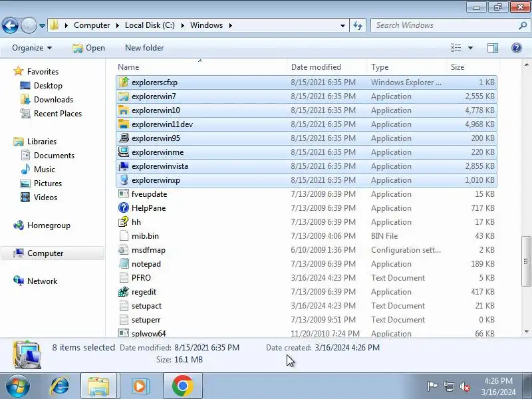Image resolution: width=532 pixels, height=399 pixels.
Task: Select the mib.bin file name
Action: (x=145, y=236)
